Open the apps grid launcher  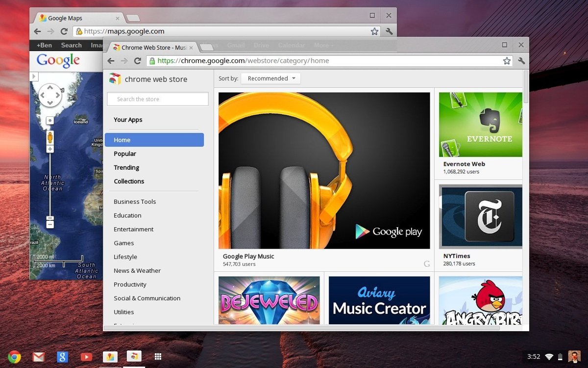coord(158,357)
